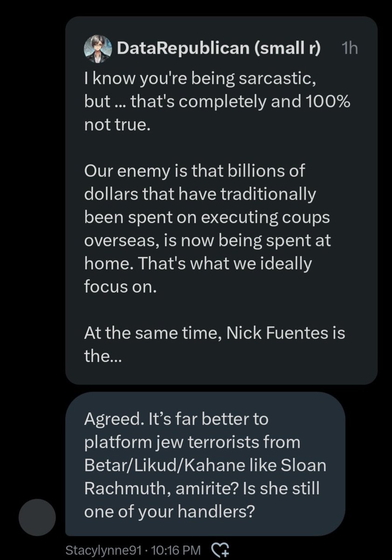Image resolution: width=392 pixels, height=560 pixels.
Task: Click the "focus on." line in the quoted post
Action: (x=118, y=286)
